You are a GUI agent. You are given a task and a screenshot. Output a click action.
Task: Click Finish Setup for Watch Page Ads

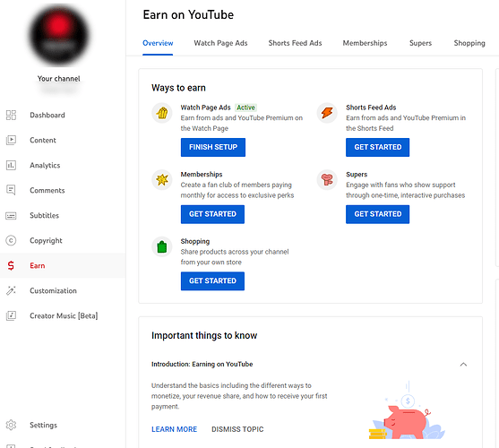[213, 147]
